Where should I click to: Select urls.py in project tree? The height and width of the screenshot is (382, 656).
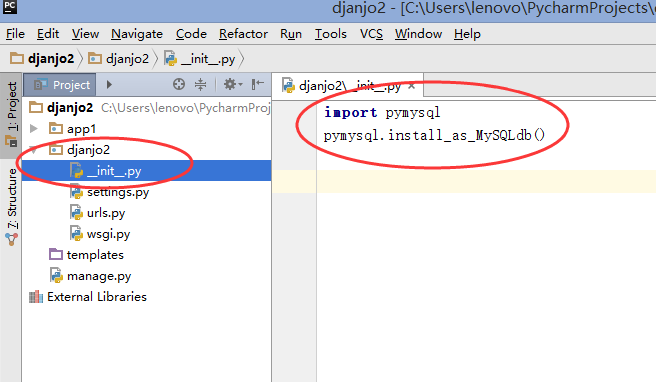click(x=106, y=213)
